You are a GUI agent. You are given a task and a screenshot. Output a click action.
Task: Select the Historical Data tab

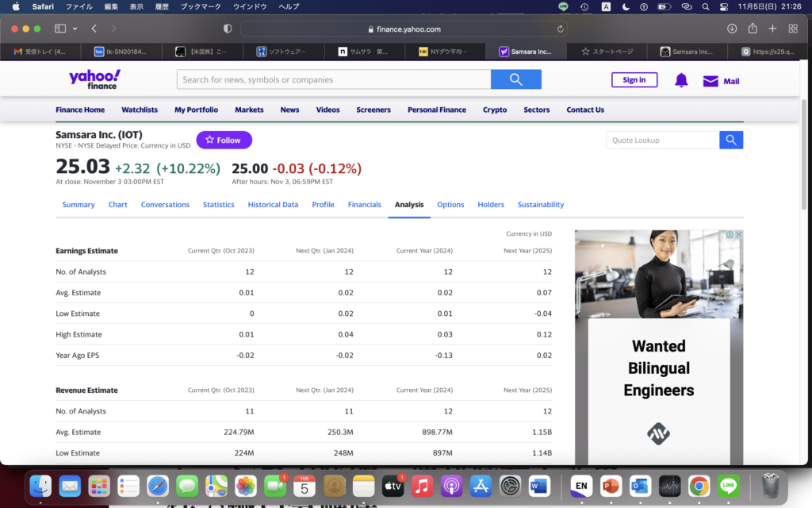click(273, 205)
